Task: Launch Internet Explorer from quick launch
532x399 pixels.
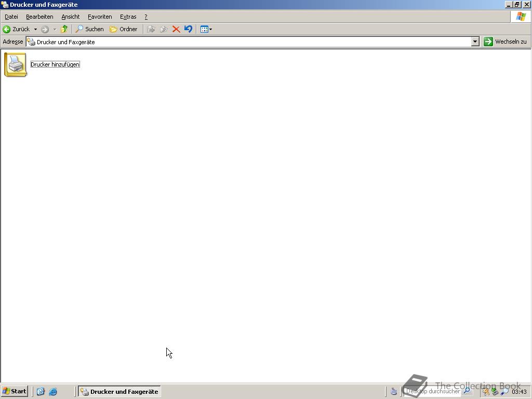Action: [53, 392]
